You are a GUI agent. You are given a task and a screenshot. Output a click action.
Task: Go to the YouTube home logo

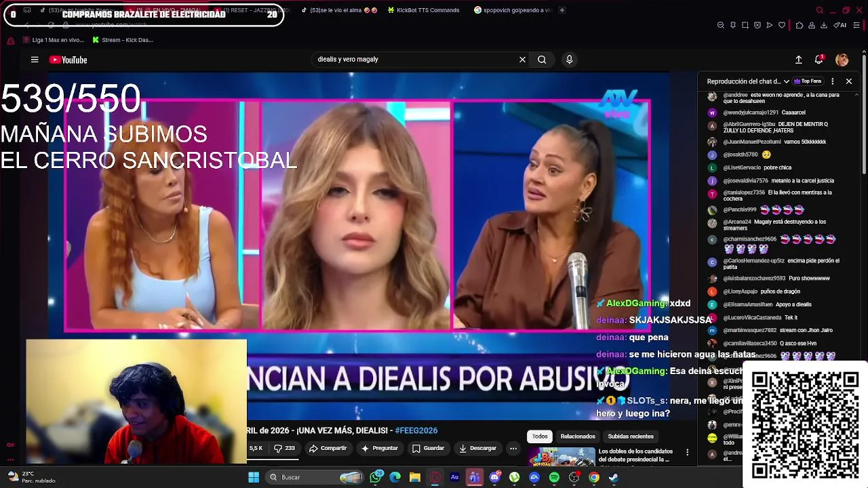[x=68, y=60]
